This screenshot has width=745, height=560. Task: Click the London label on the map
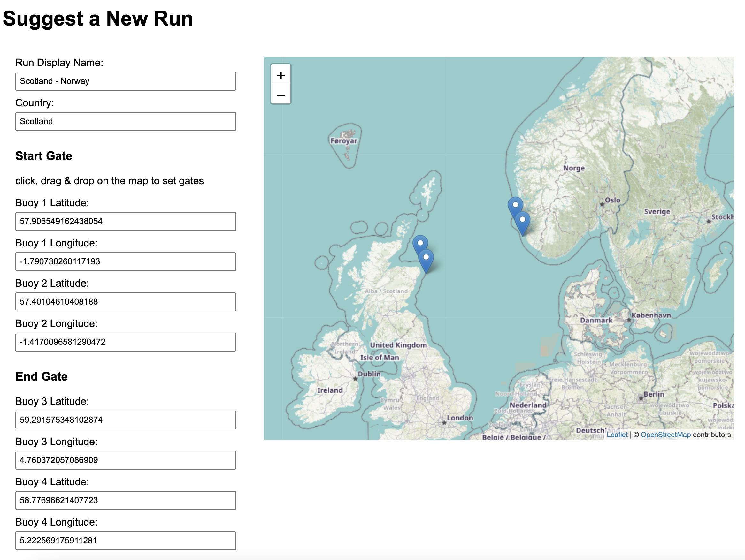click(x=460, y=418)
